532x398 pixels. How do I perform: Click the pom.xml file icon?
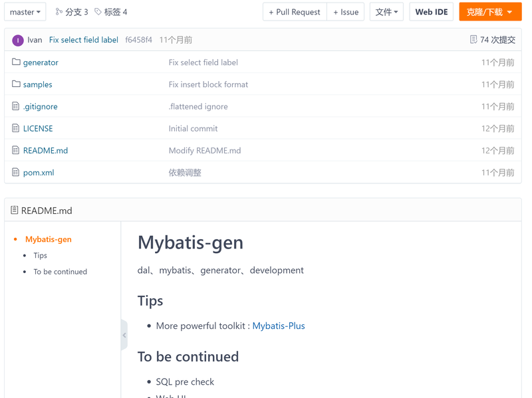15,172
